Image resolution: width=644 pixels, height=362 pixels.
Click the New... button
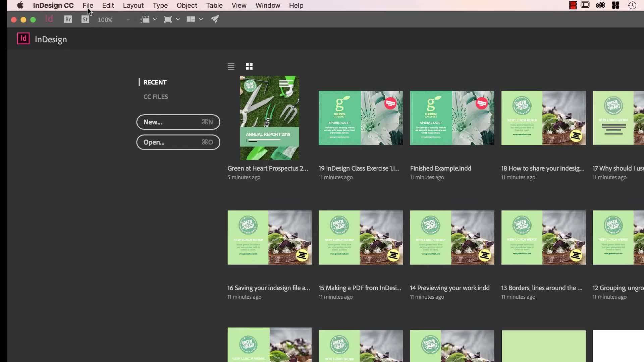tap(178, 122)
